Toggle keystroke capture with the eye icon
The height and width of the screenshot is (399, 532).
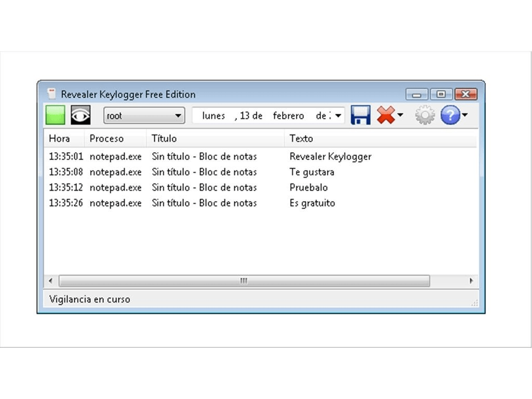79,115
